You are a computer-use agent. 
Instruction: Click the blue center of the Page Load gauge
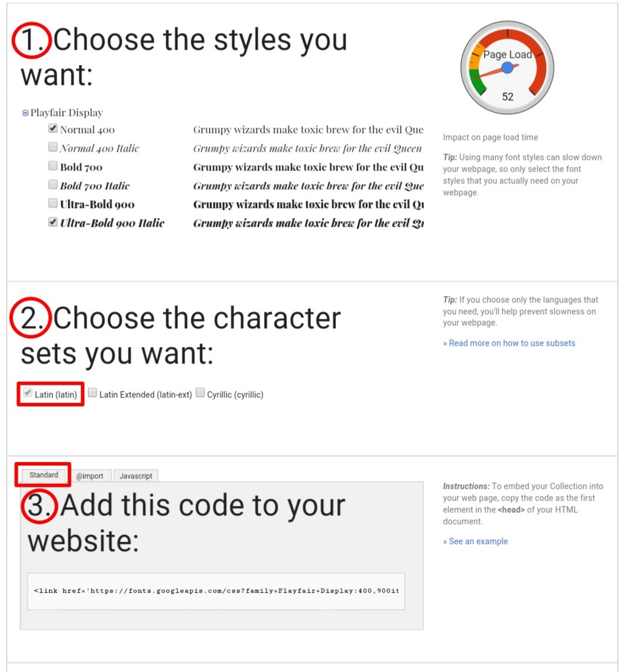(508, 68)
